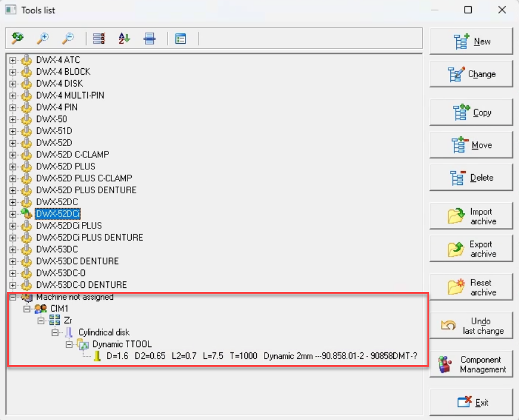Click the DWX-4 PIN machine icon
Screen dimensions: 519x420
[x=26, y=107]
